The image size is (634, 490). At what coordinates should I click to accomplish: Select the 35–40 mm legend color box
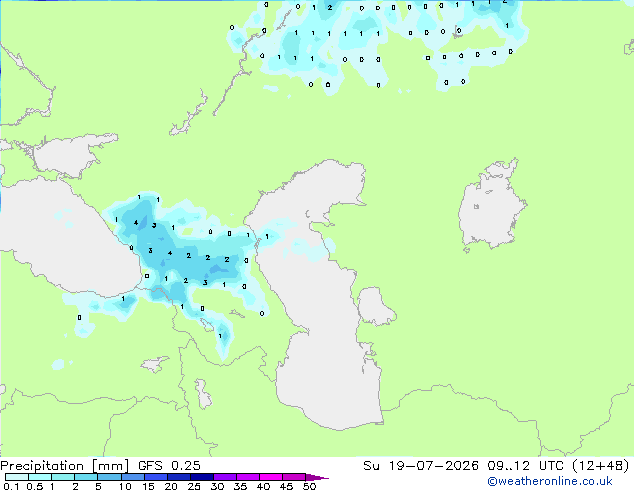click(248, 477)
